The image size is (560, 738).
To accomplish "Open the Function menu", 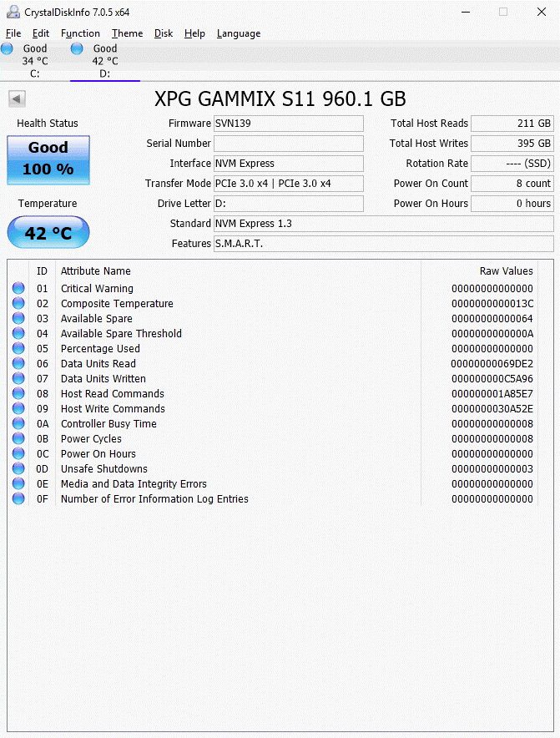I will (x=80, y=33).
